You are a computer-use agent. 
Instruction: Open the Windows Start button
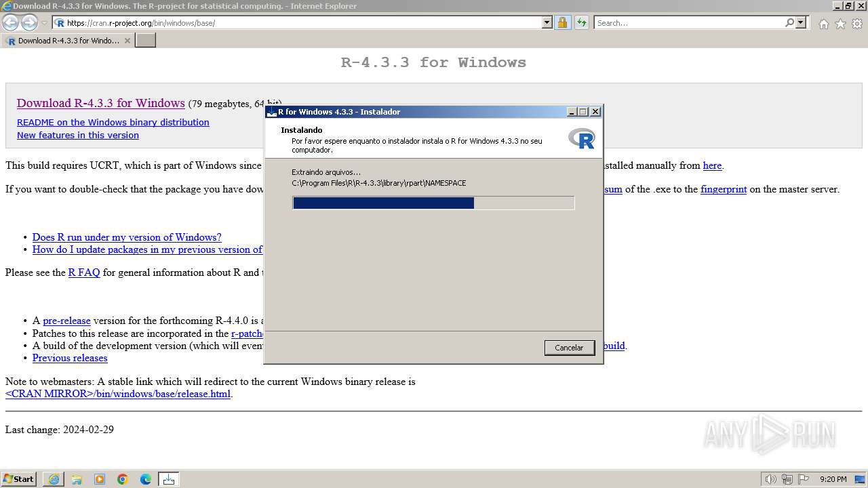(x=19, y=479)
